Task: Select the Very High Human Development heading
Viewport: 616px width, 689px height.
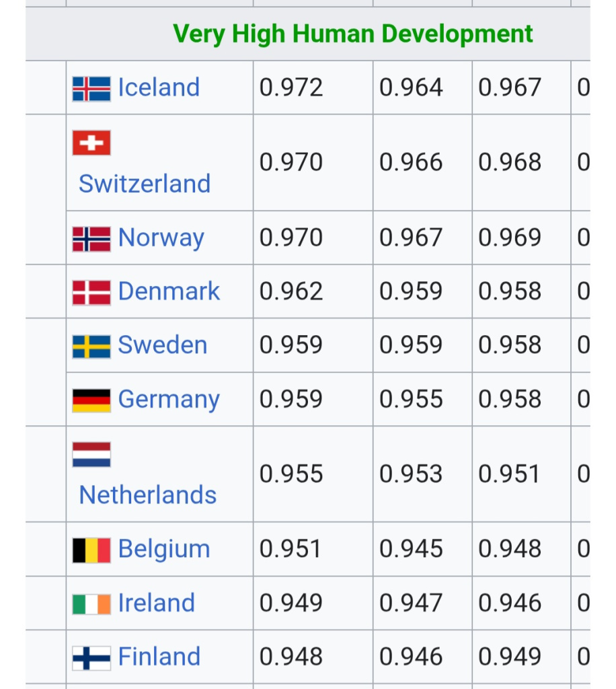Action: click(353, 34)
